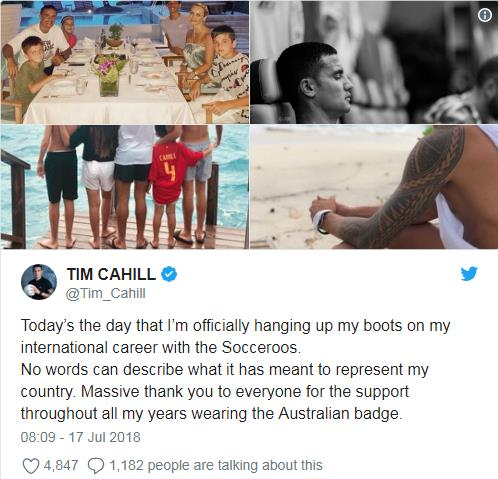The image size is (498, 479).
Task: Click the 4,847 likes count
Action: coord(61,465)
